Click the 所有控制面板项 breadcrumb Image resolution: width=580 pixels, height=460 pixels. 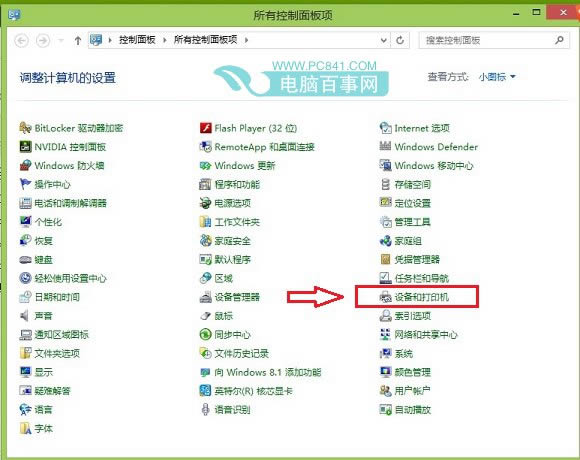tap(205, 40)
